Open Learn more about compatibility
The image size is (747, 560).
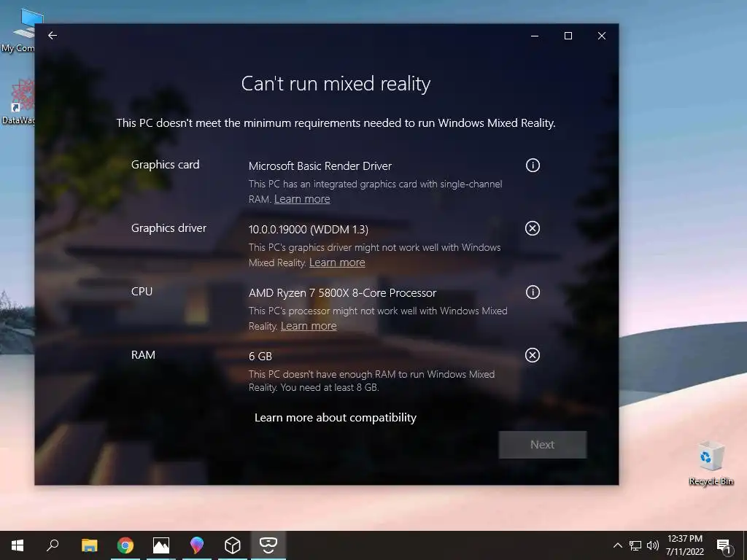336,418
